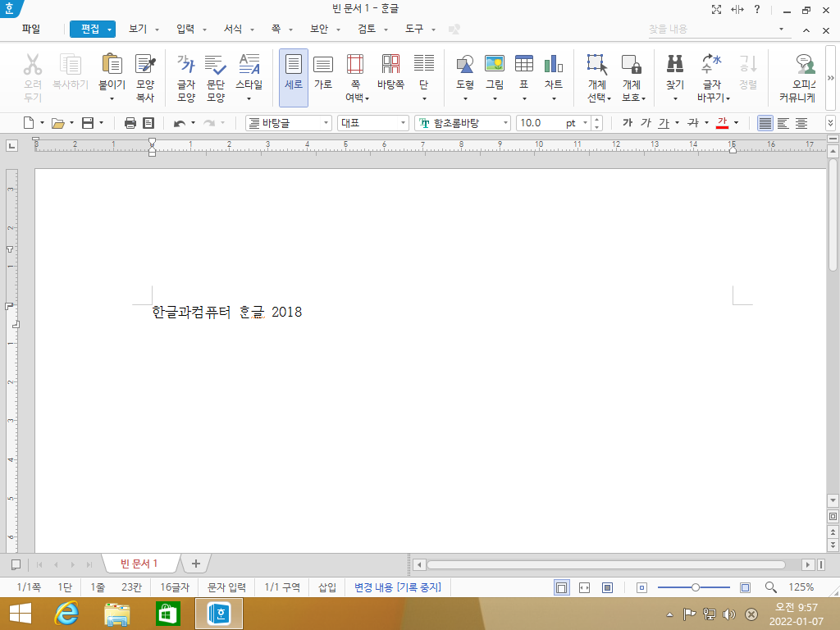840x630 pixels.
Task: Open Page Margins (쪽 여백) icon
Action: (x=355, y=64)
